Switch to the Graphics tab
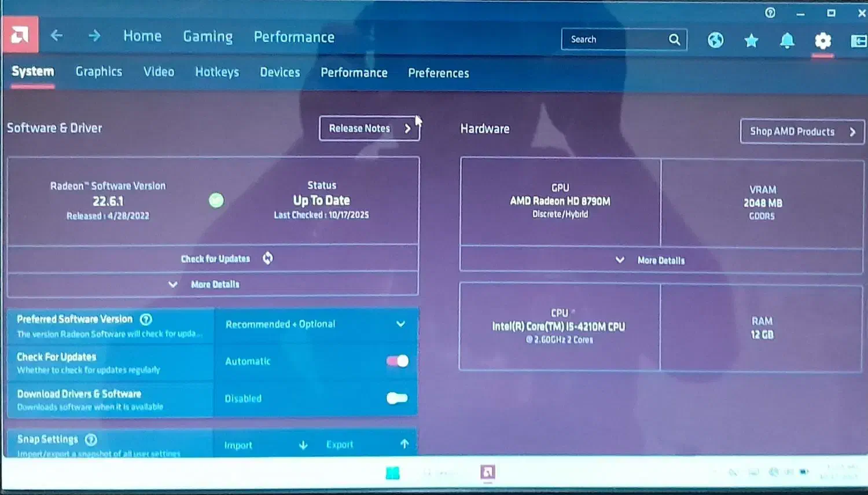 pos(99,72)
